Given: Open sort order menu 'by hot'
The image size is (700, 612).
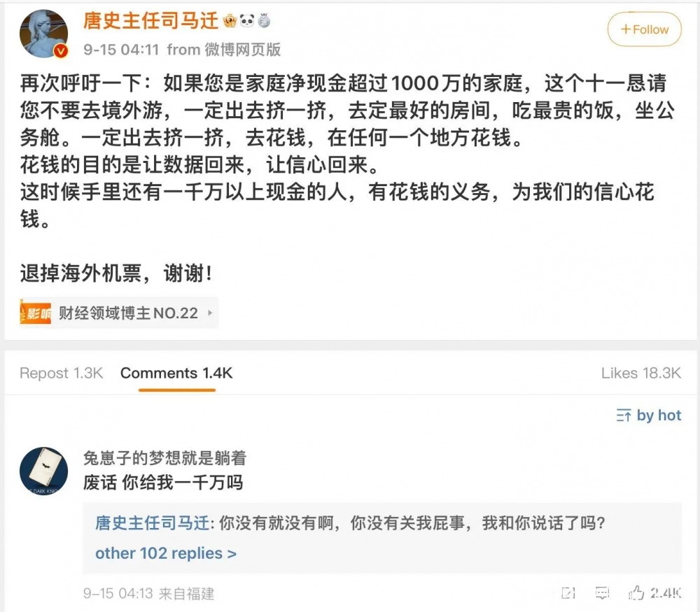Looking at the screenshot, I should click(x=649, y=415).
